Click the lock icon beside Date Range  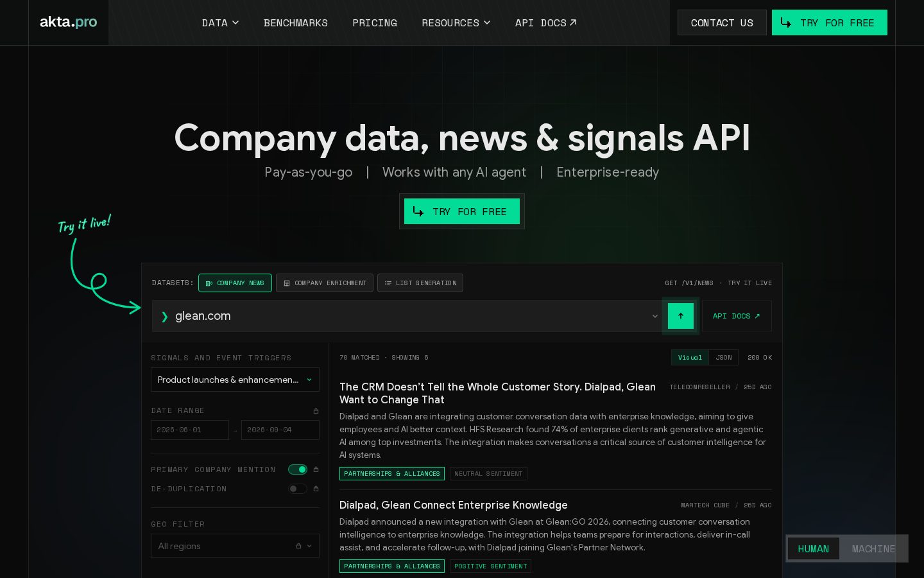pos(316,411)
